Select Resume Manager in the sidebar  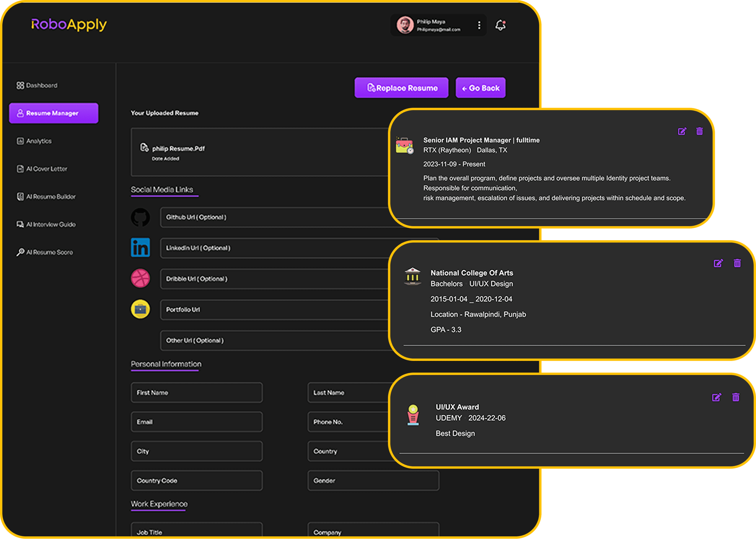pos(54,113)
